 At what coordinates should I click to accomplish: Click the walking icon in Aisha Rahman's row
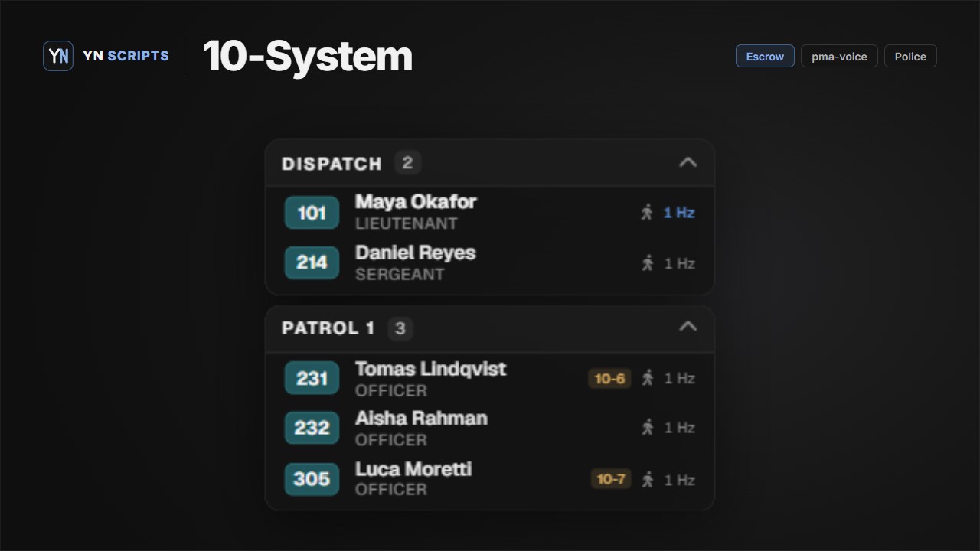point(648,428)
